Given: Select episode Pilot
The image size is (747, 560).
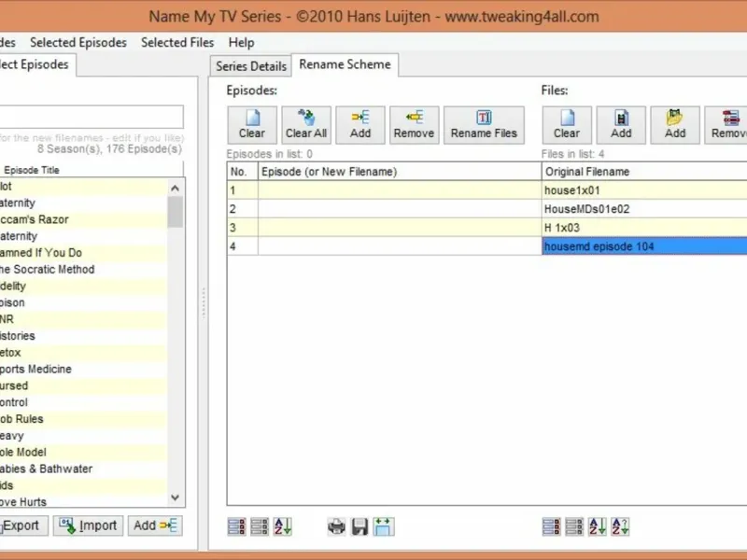Looking at the screenshot, I should [x=83, y=186].
